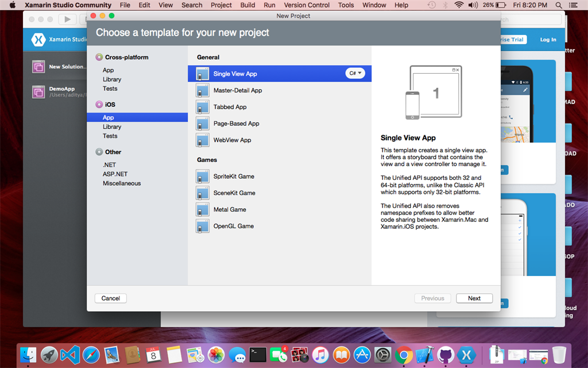Click the Cross-platform category icon

[x=99, y=57]
